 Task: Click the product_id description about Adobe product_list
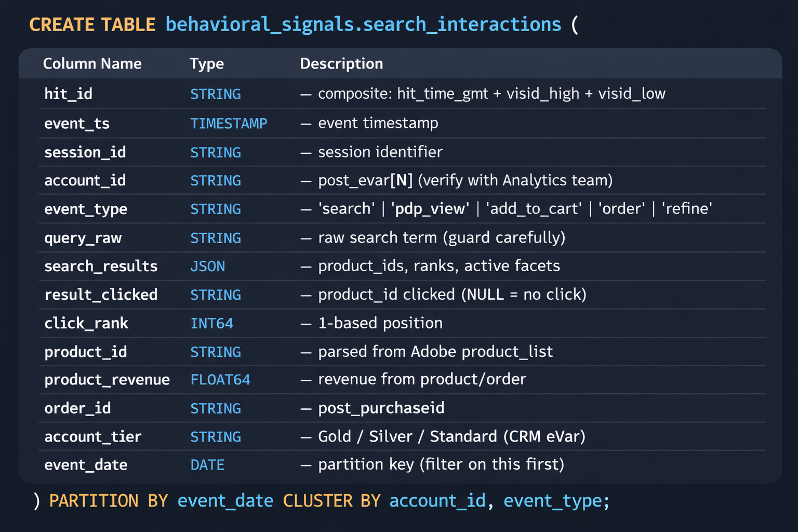(435, 352)
